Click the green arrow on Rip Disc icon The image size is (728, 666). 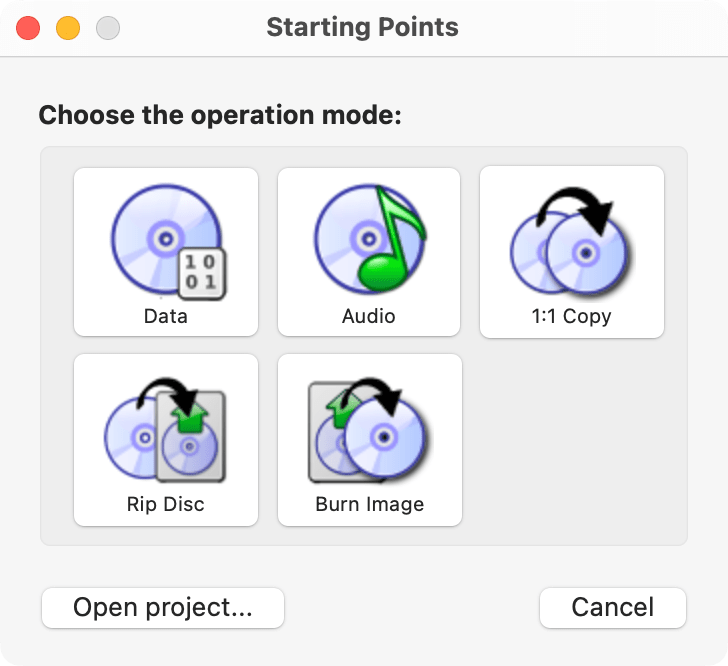click(189, 414)
